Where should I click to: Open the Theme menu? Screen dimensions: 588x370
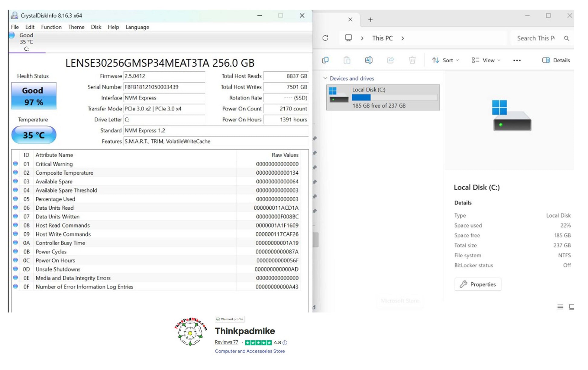click(76, 27)
